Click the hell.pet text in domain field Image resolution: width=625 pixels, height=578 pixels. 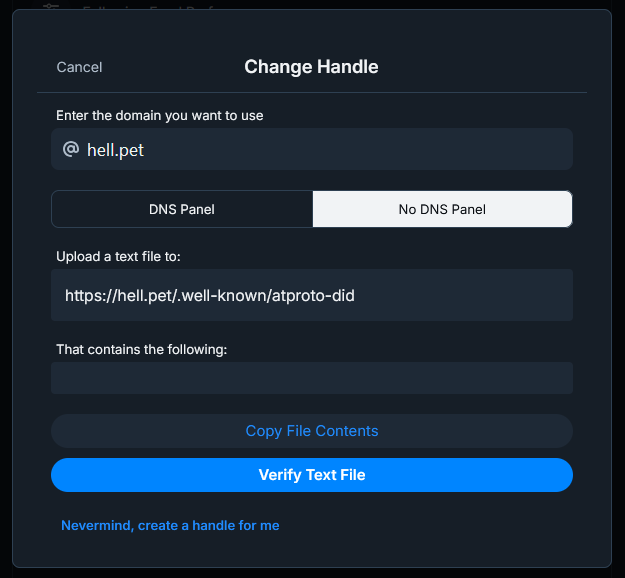pos(116,150)
